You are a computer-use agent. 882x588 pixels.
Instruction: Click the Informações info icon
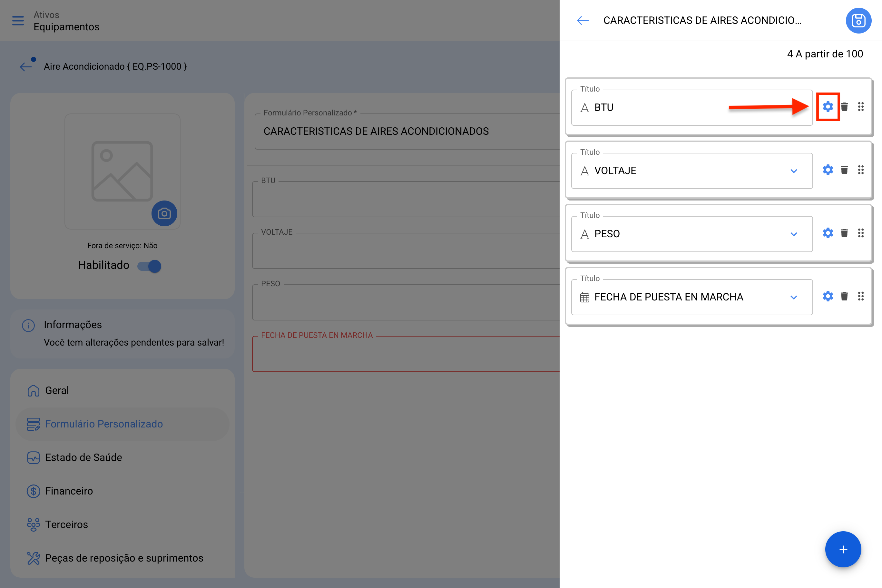coord(28,326)
